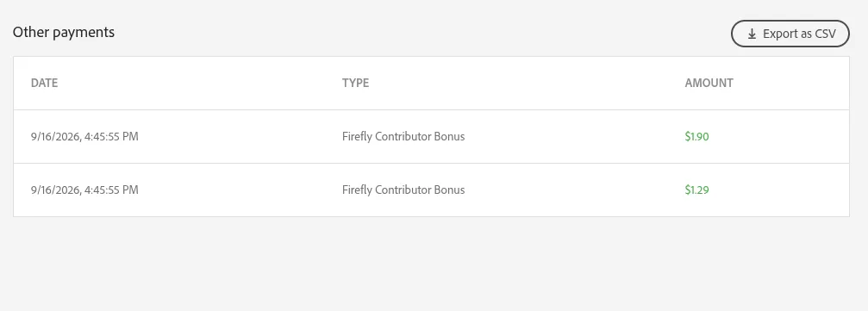868x311 pixels.
Task: Click the Export as CSV button
Action: (x=790, y=34)
